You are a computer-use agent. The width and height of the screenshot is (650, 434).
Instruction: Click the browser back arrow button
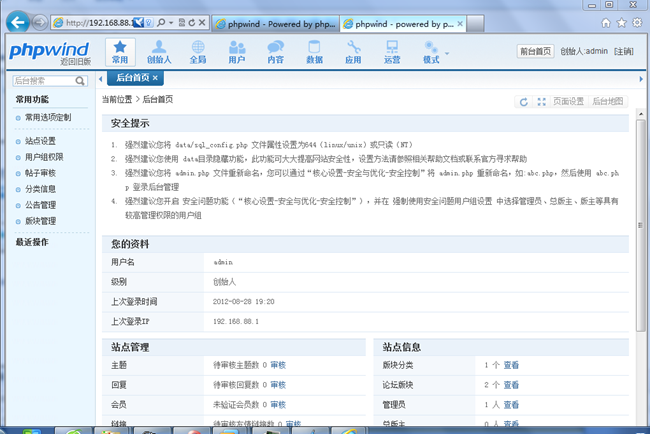[17, 22]
